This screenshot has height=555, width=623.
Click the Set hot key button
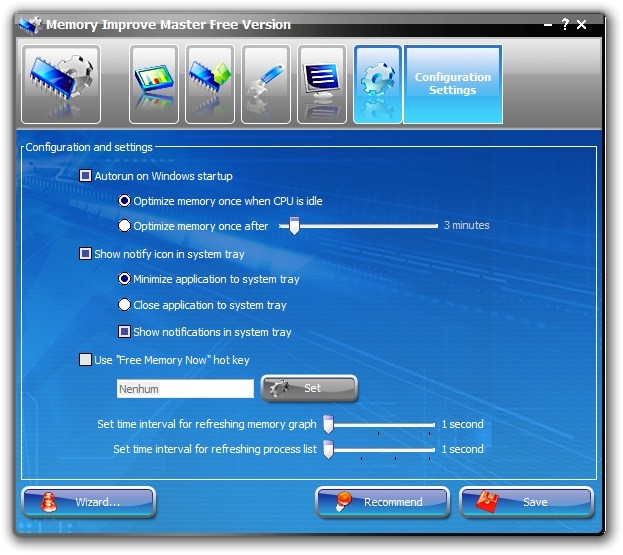pos(309,388)
